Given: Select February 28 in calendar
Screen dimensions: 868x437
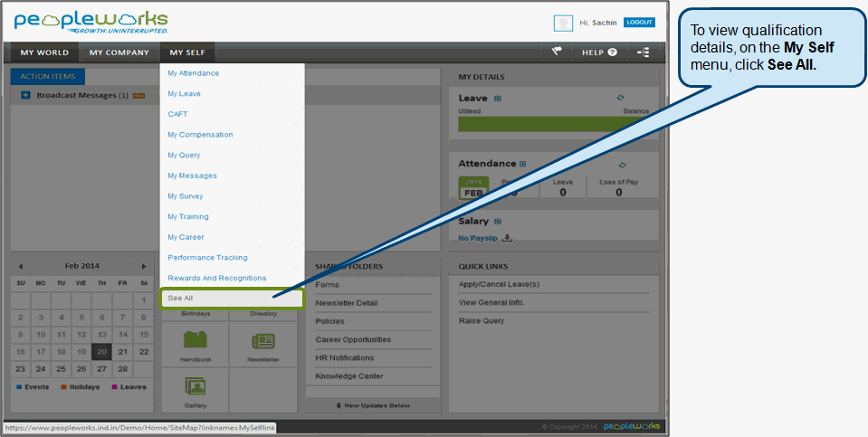Looking at the screenshot, I should tap(123, 369).
